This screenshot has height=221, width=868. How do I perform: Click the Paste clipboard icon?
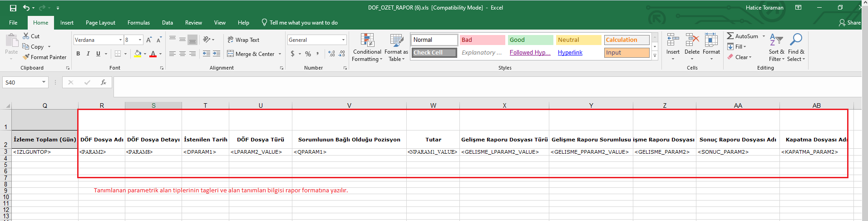click(12, 40)
